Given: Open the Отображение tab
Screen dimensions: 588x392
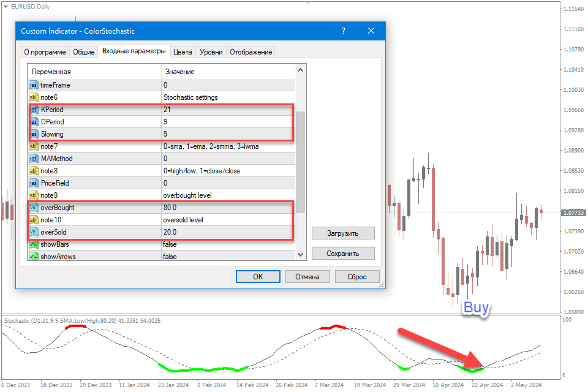Looking at the screenshot, I should click(x=251, y=52).
